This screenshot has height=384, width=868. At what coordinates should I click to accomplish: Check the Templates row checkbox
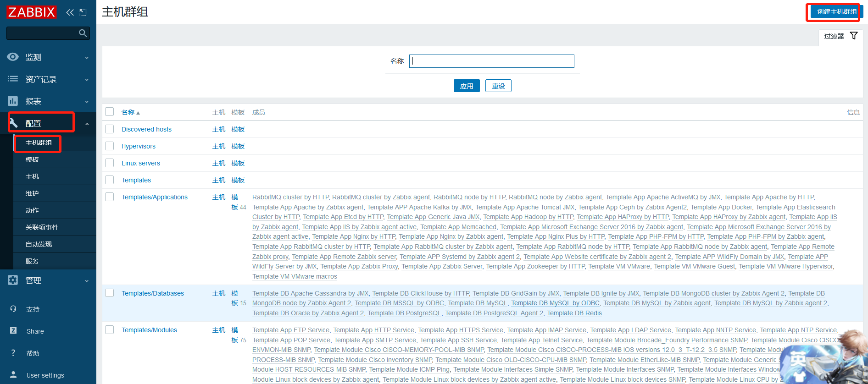click(x=109, y=180)
